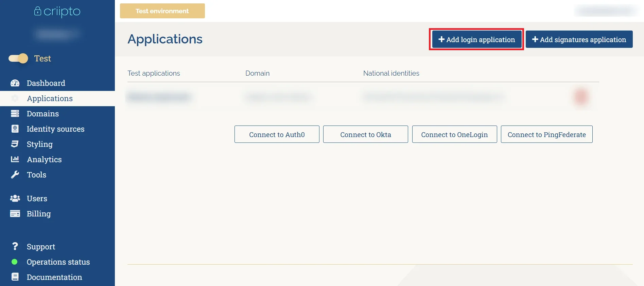This screenshot has width=644, height=286.
Task: Click the National identities column header
Action: point(391,73)
